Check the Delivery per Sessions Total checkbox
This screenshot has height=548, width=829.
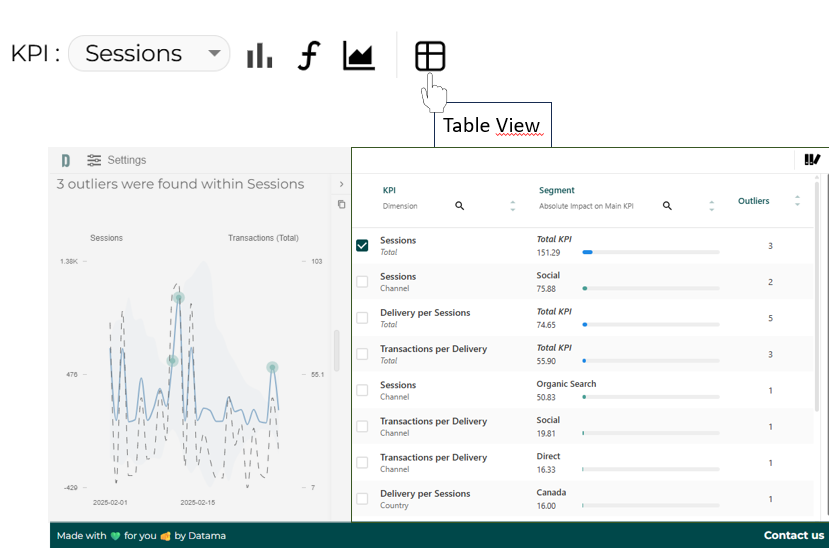point(362,318)
